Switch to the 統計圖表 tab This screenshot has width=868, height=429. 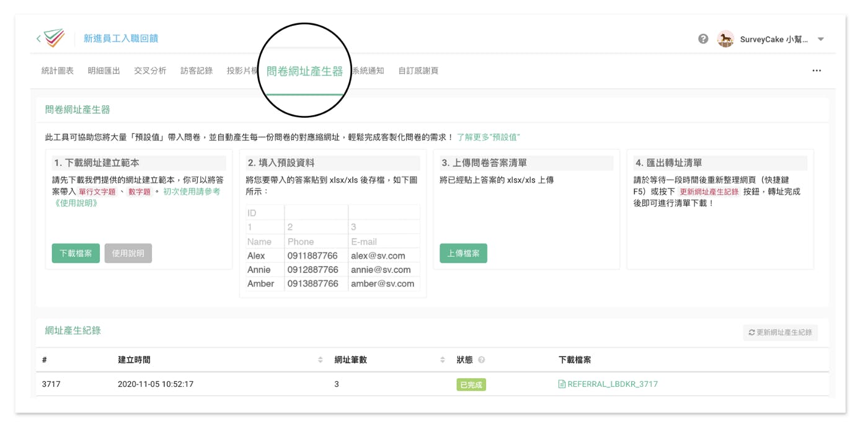click(x=58, y=71)
